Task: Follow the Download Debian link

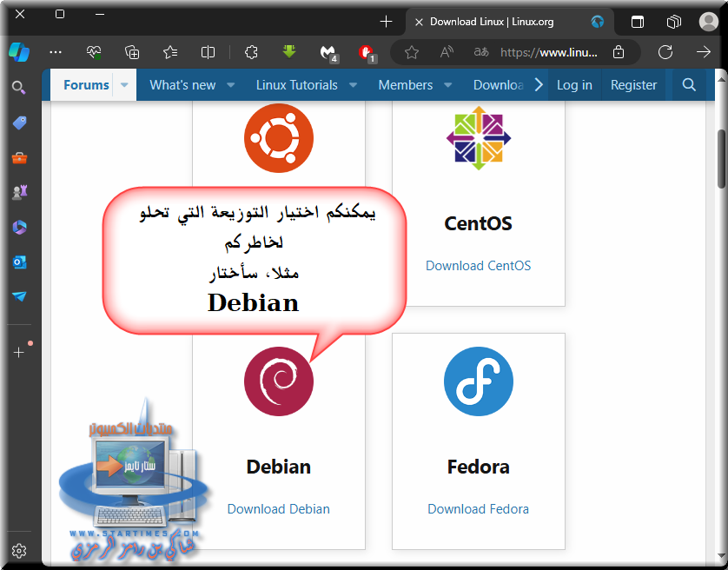Action: pos(279,509)
